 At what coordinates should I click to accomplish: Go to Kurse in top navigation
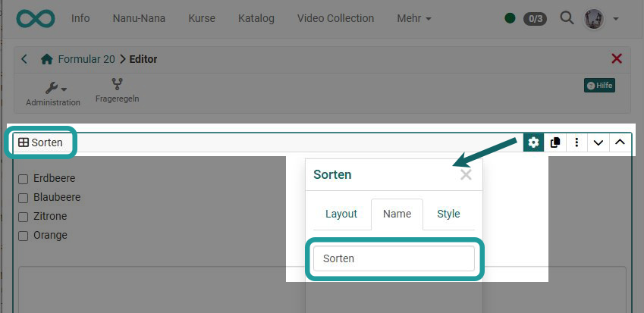click(202, 18)
